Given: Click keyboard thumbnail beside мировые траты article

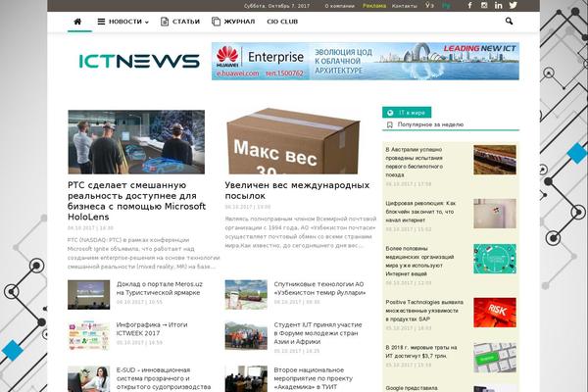Looking at the screenshot, I should coord(495,358).
